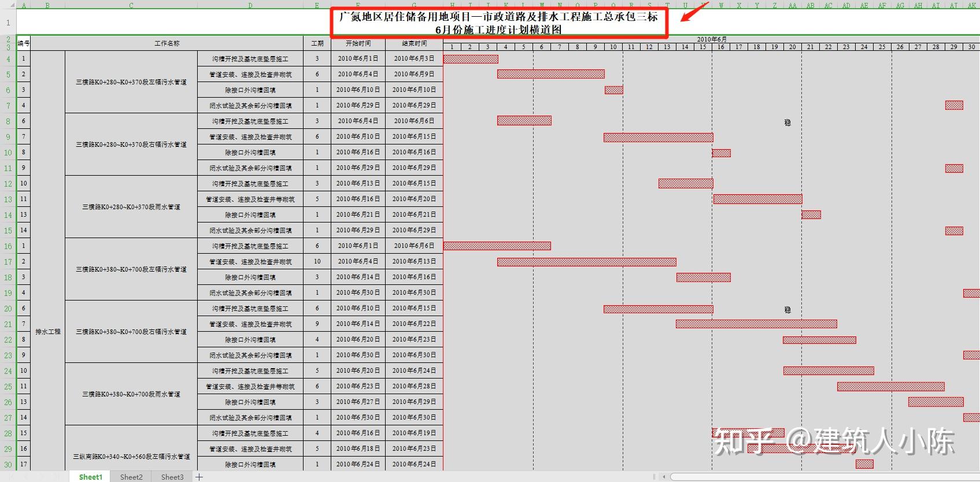
Task: Select the 2010年6月 month header cell
Action: (x=712, y=39)
